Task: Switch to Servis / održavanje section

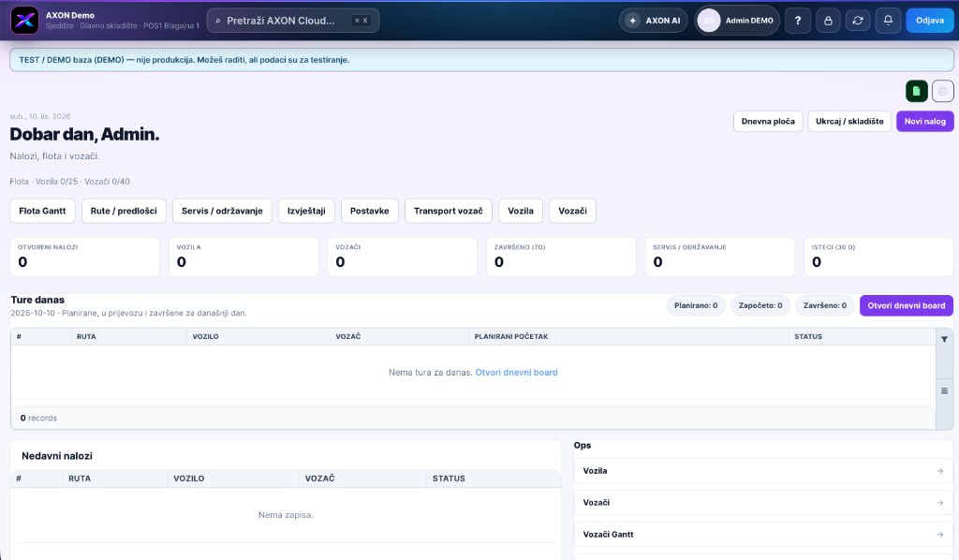Action: click(222, 211)
